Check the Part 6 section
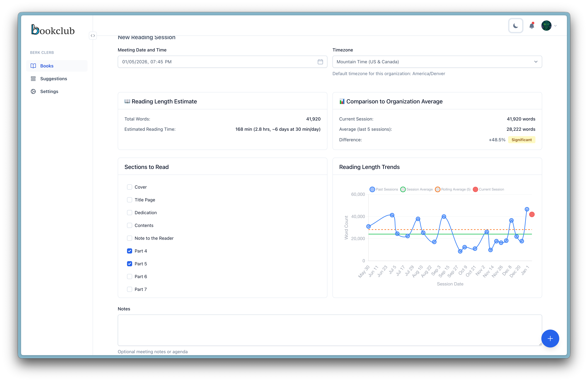The height and width of the screenshot is (382, 588). pos(129,277)
